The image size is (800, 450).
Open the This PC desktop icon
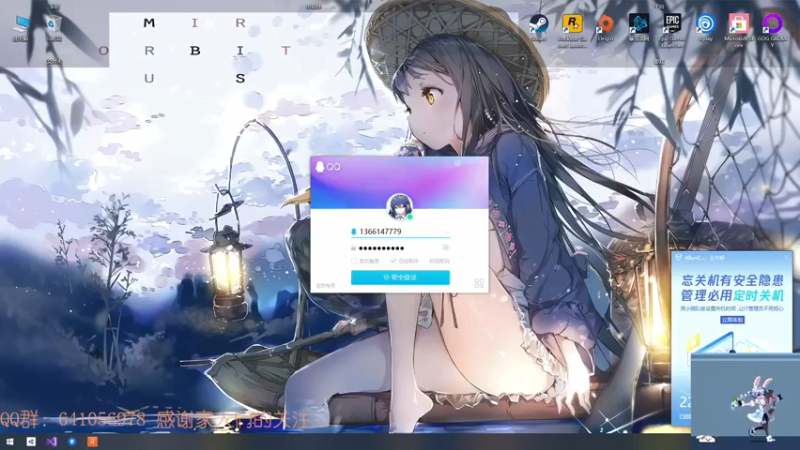point(20,28)
